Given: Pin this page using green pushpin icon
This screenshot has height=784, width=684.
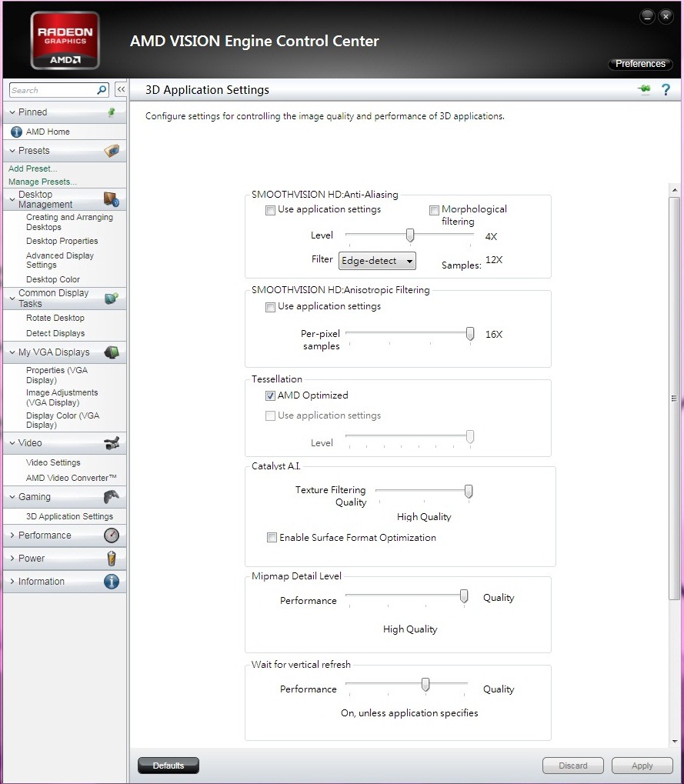Looking at the screenshot, I should click(644, 89).
